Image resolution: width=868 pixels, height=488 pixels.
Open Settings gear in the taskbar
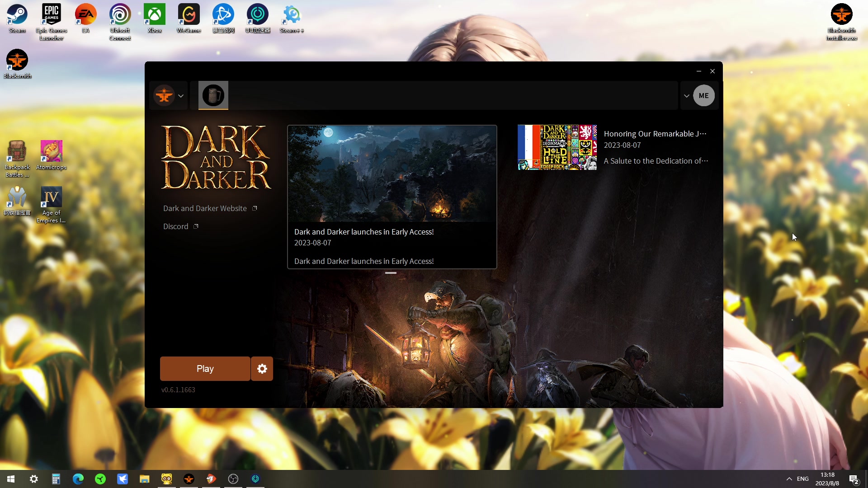34,479
